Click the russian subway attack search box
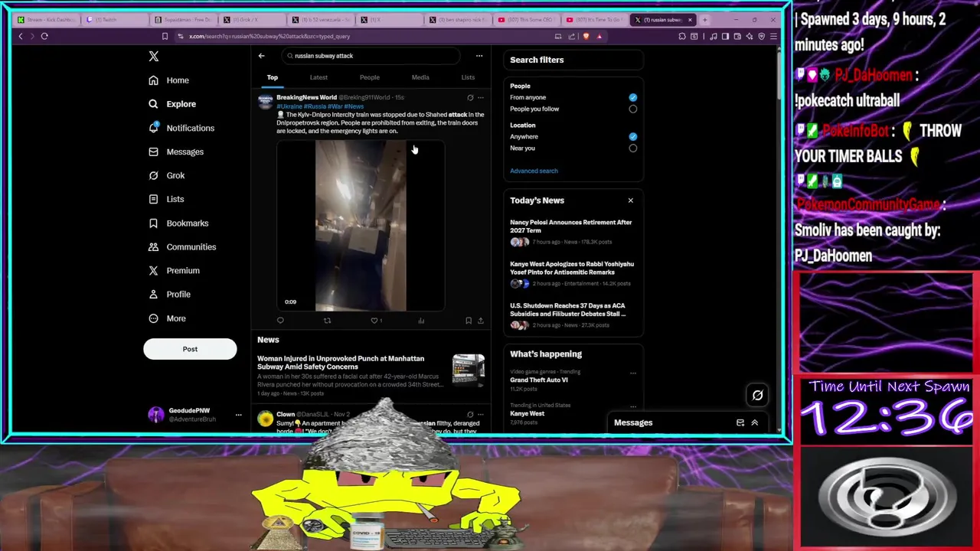The height and width of the screenshot is (551, 980). pos(370,56)
